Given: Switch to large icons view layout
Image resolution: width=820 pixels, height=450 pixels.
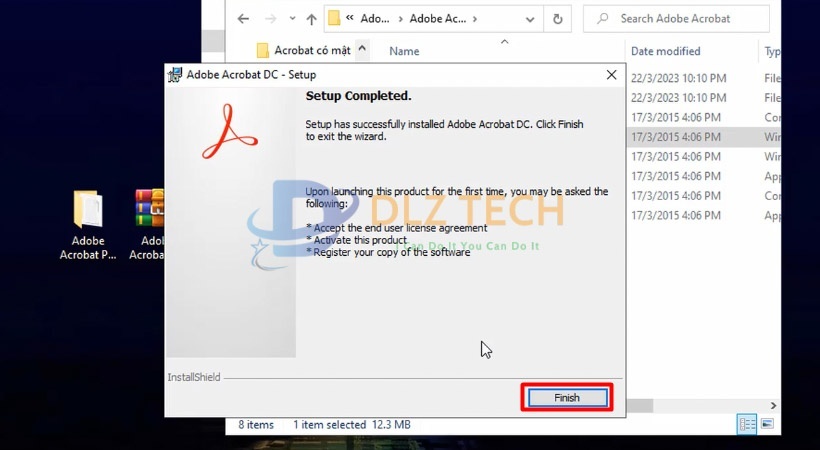Looking at the screenshot, I should click(768, 425).
